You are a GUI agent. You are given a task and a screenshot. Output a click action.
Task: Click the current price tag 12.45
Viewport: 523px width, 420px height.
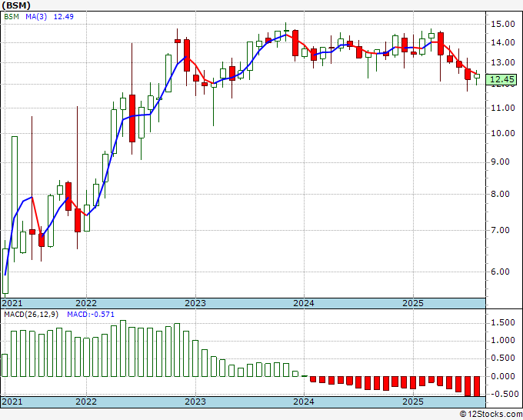(501, 79)
